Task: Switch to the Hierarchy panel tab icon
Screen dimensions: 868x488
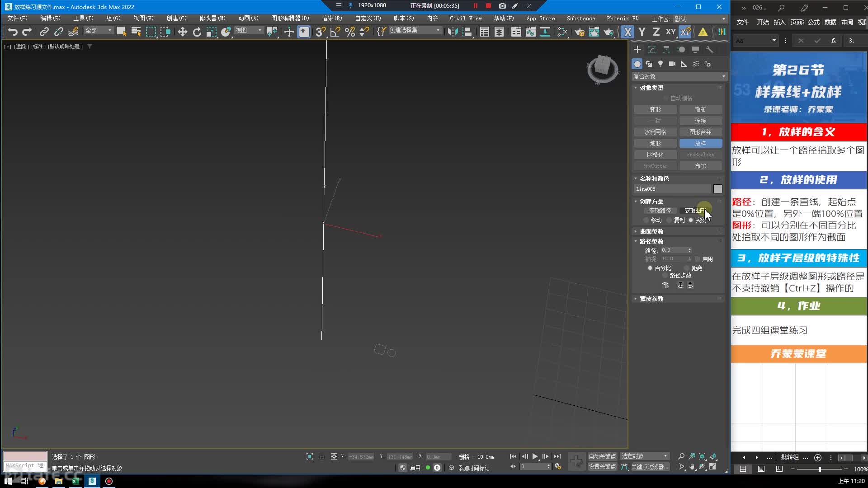Action: [x=666, y=49]
